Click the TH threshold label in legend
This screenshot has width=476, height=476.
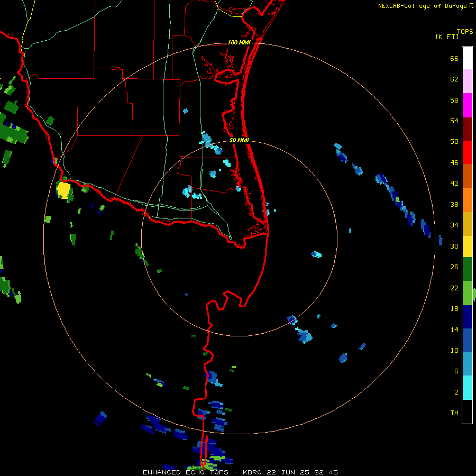454,413
